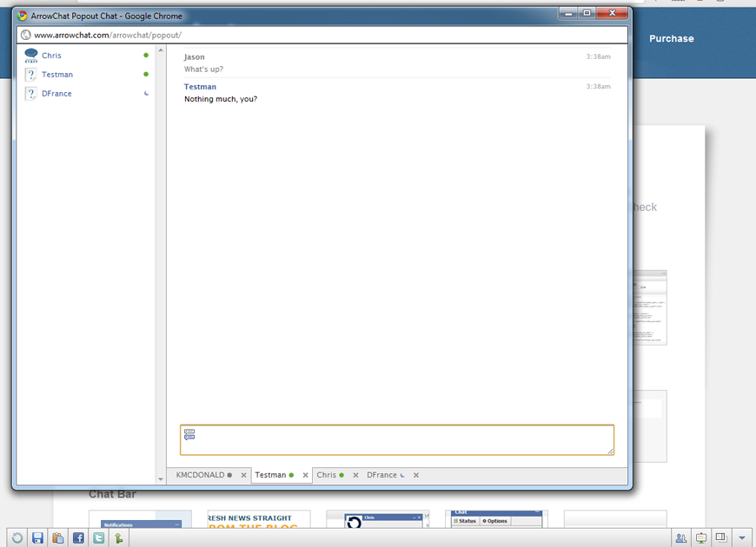Click the monitor icon in bottom-right bar
This screenshot has height=547, width=756.
701,538
